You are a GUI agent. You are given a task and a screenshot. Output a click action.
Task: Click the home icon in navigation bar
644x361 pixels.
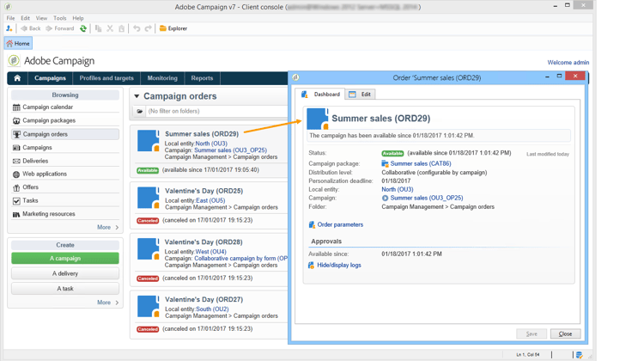(17, 78)
